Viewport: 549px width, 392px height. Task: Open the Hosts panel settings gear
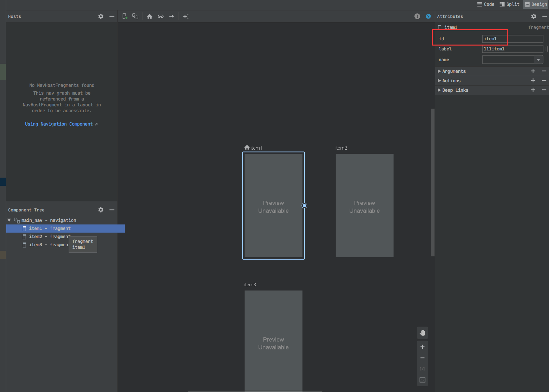tap(101, 16)
